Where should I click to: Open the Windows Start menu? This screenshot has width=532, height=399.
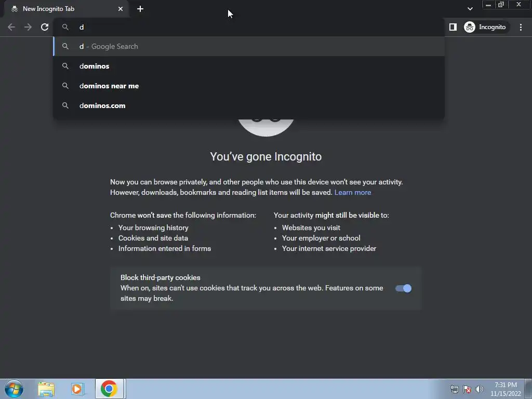click(x=14, y=389)
